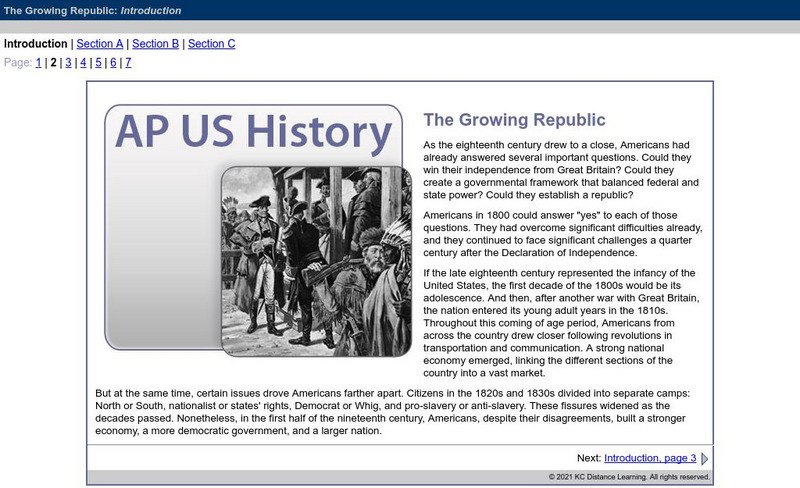Viewport: 800px width, 488px height.
Task: Click the historical illustration image
Action: pyautogui.click(x=316, y=261)
